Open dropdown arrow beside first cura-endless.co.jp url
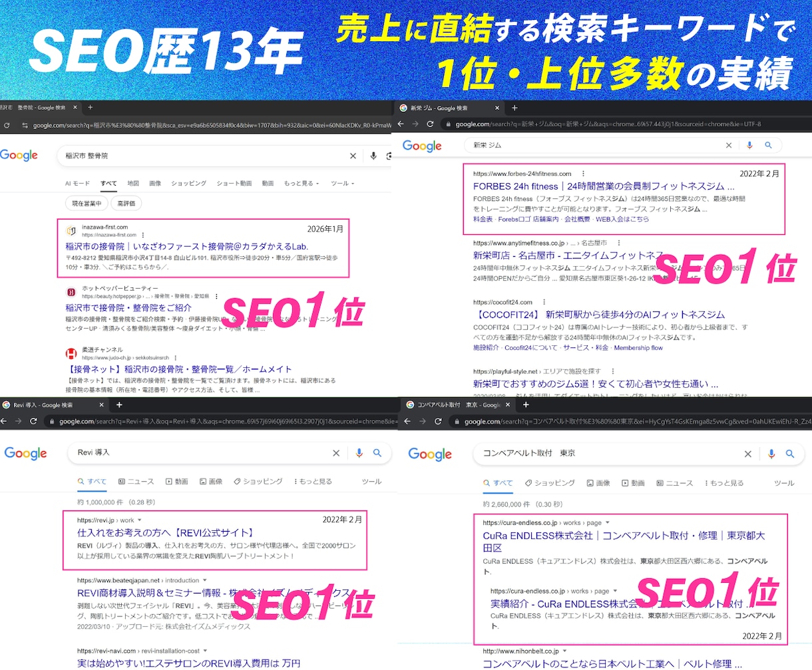This screenshot has height=670, width=812. click(x=607, y=523)
